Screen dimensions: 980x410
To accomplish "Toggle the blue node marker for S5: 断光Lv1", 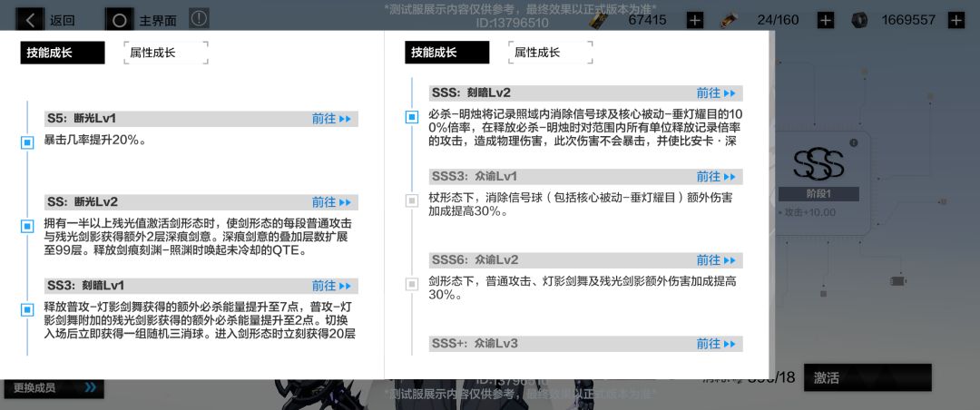I will pyautogui.click(x=27, y=143).
